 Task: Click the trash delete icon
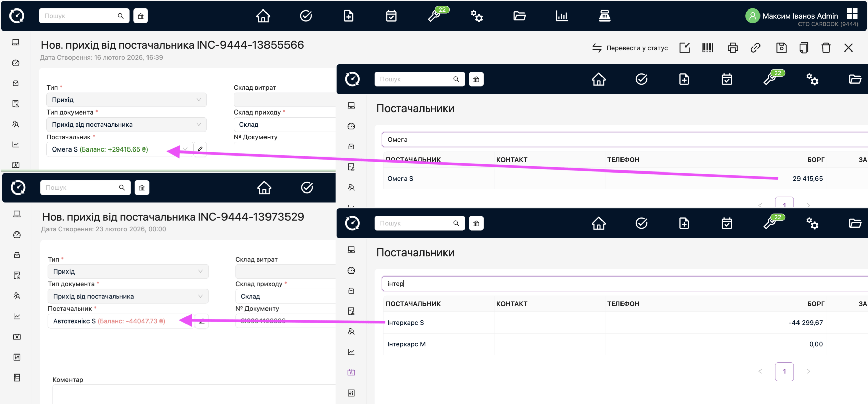826,48
